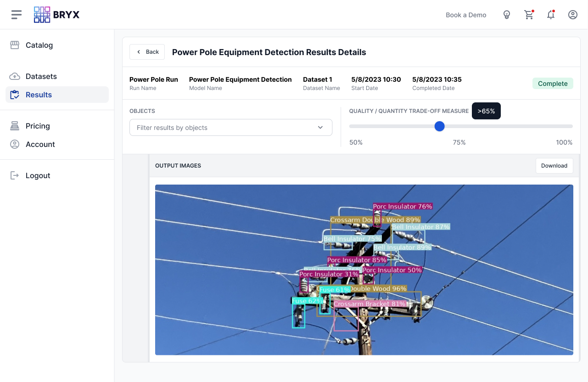
Task: Expand the Filter results by objects dropdown
Action: (x=225, y=128)
